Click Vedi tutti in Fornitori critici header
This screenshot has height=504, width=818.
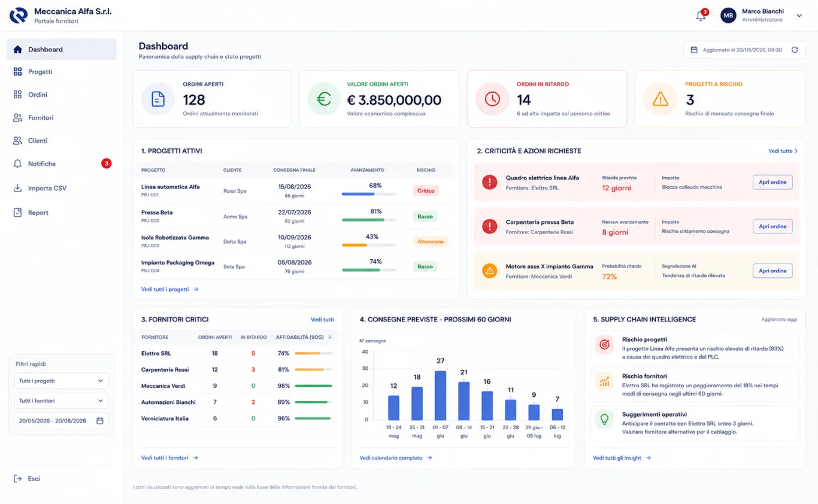pos(322,320)
